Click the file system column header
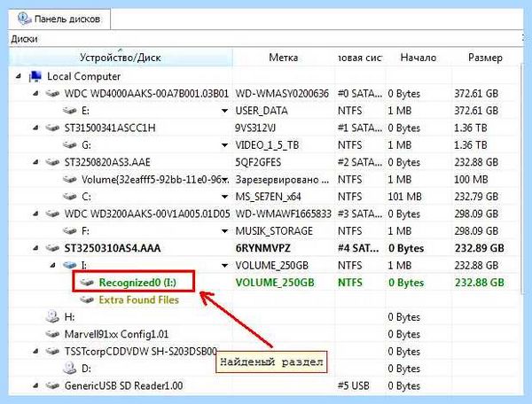 (x=360, y=58)
